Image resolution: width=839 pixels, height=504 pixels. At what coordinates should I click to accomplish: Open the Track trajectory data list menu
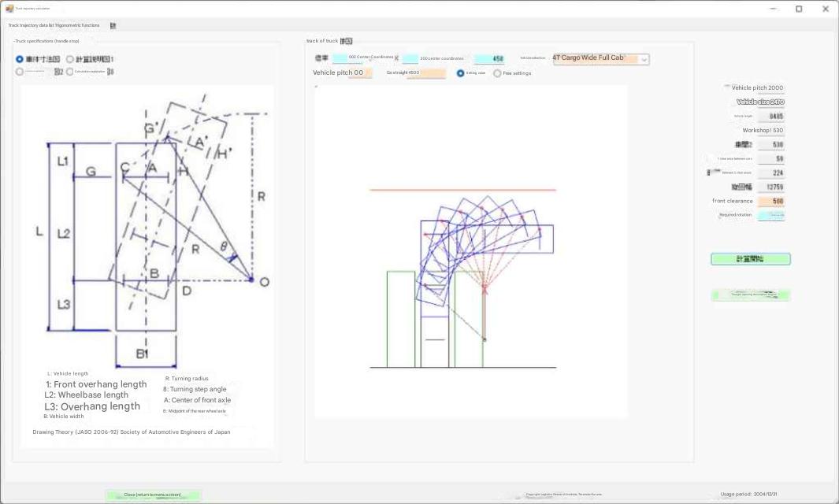click(x=31, y=25)
